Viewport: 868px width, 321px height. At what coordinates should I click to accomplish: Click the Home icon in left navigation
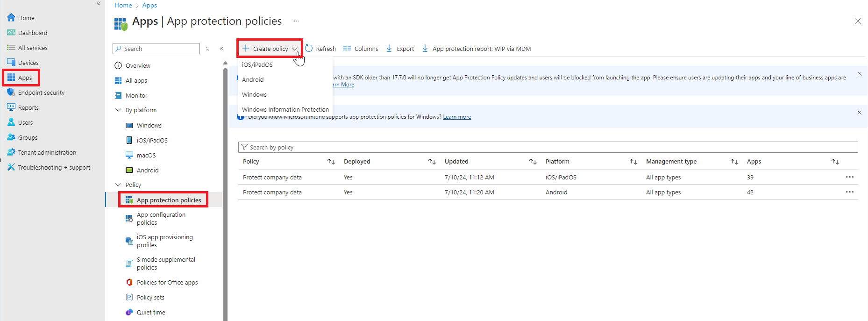11,18
